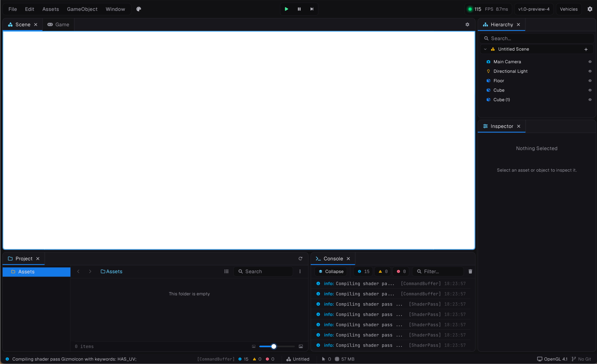This screenshot has width=597, height=364.
Task: Click Directional Light bulb icon
Action: pos(488,71)
